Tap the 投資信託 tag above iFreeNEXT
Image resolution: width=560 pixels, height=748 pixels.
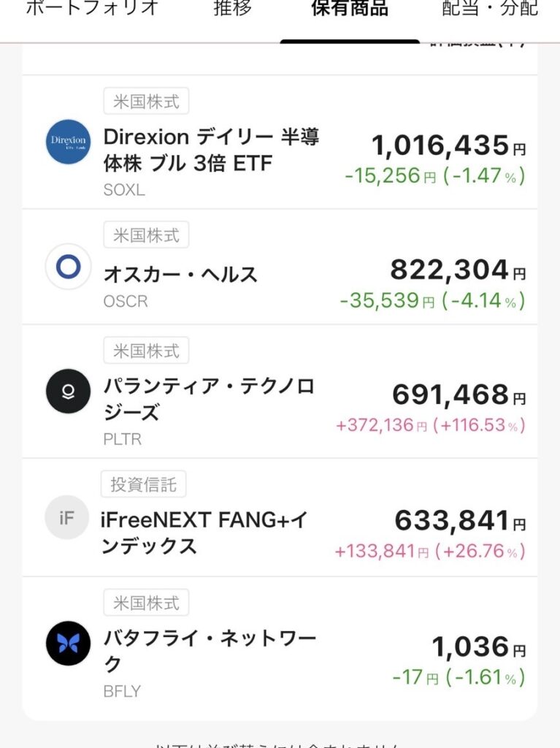(x=143, y=484)
